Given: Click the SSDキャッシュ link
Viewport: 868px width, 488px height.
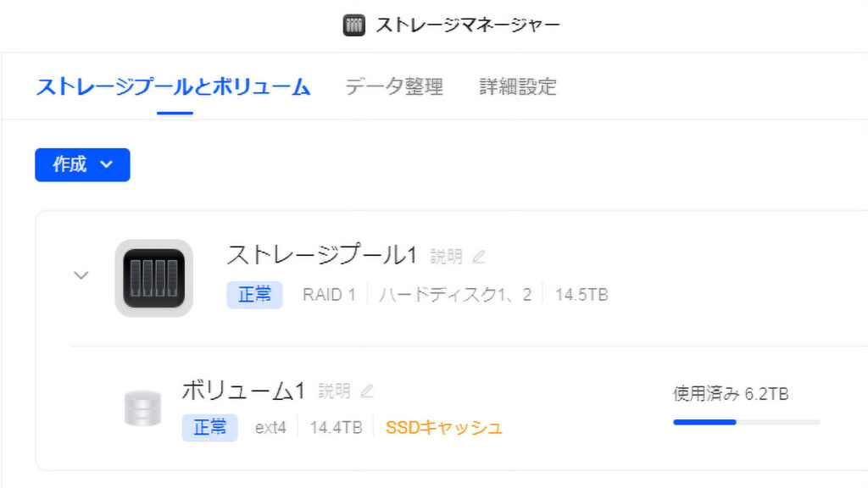Looking at the screenshot, I should coord(443,428).
